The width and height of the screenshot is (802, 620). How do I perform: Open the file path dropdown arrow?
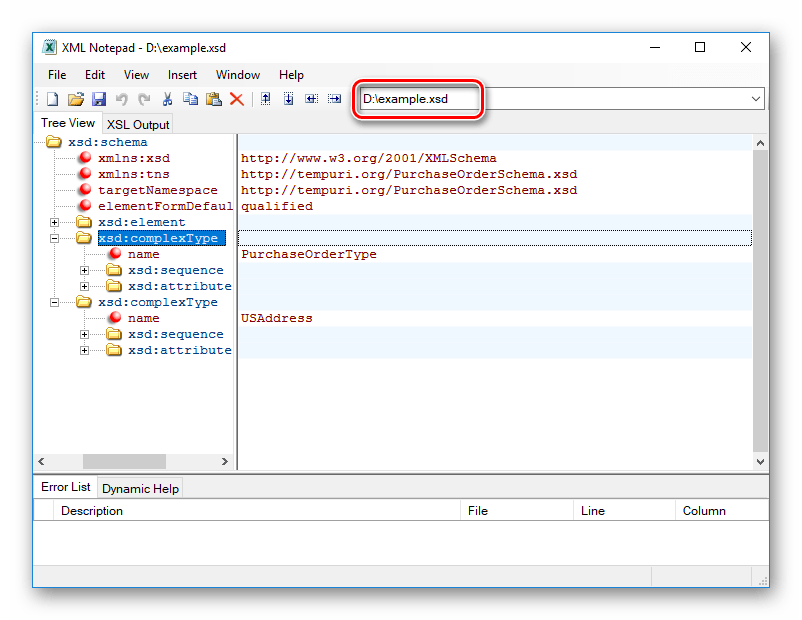point(755,99)
